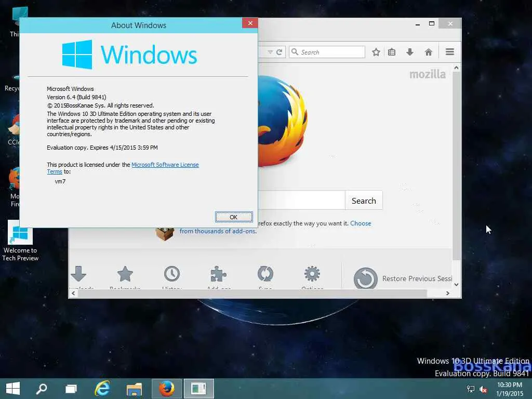Open the Firefox hamburger menu
The image size is (532, 399).
[450, 52]
